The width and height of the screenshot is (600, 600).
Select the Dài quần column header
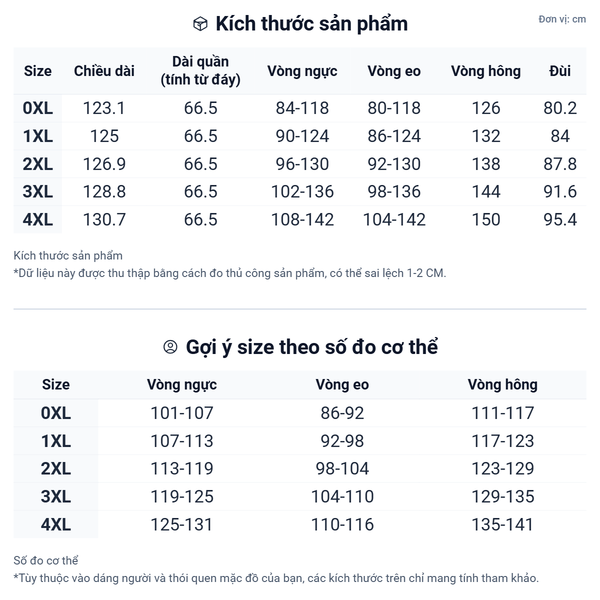(x=200, y=71)
